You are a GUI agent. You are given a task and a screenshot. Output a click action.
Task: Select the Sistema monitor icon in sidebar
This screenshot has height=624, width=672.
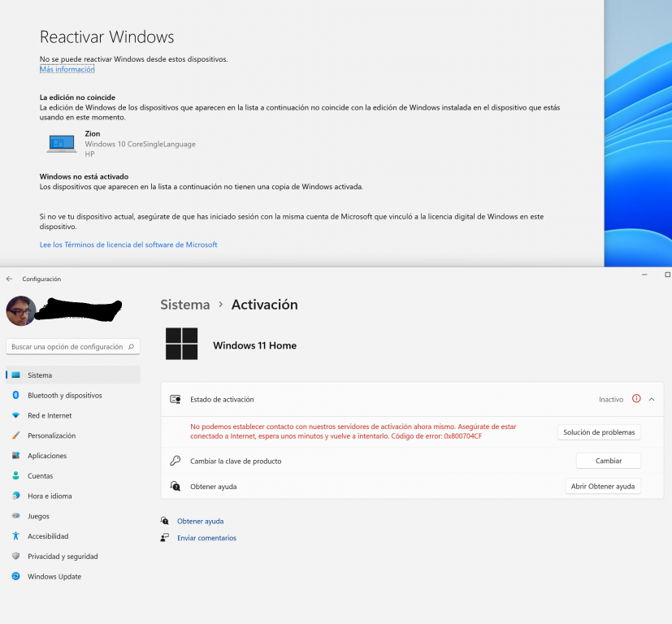(x=16, y=375)
